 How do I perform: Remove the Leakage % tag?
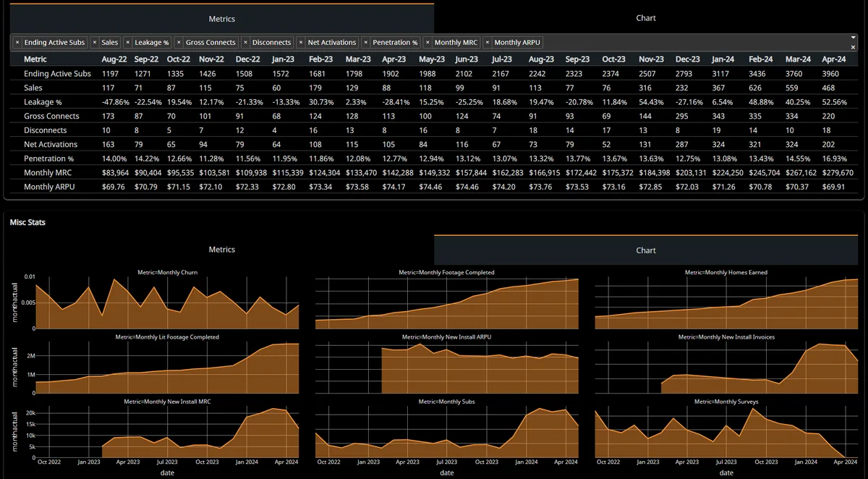(x=128, y=43)
